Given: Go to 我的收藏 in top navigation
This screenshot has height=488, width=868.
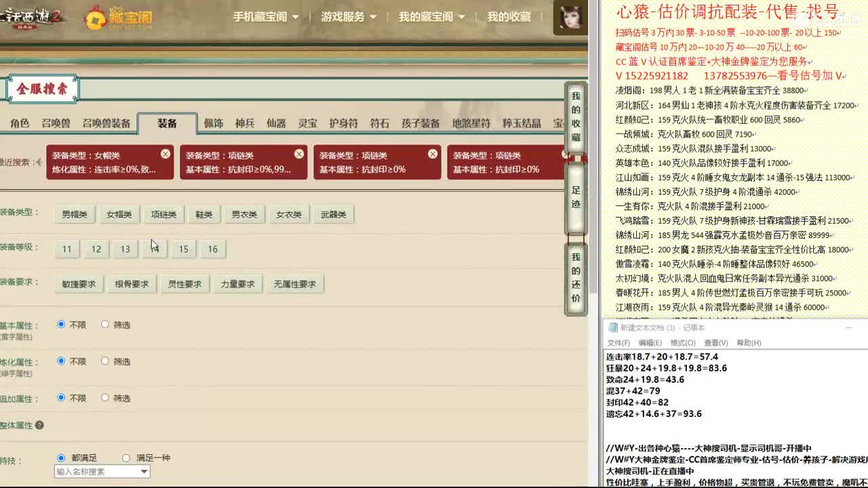Looking at the screenshot, I should pos(509,17).
